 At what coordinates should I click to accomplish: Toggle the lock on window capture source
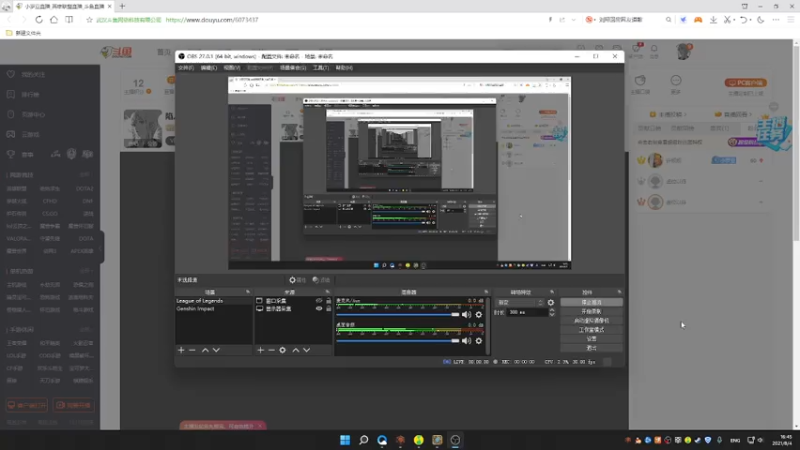pyautogui.click(x=328, y=301)
